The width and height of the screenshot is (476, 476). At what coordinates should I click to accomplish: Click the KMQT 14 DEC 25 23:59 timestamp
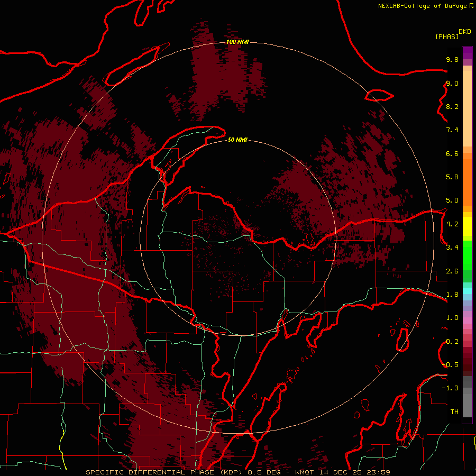click(342, 472)
